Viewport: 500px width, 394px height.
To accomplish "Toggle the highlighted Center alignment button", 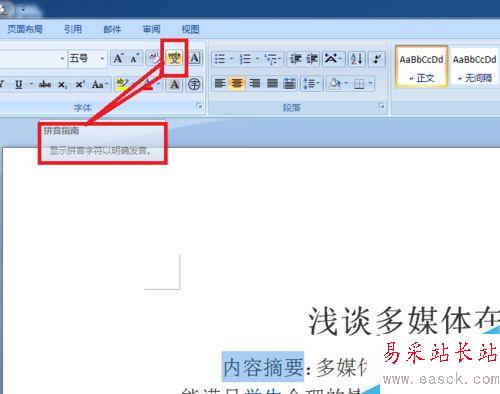I will tap(237, 83).
